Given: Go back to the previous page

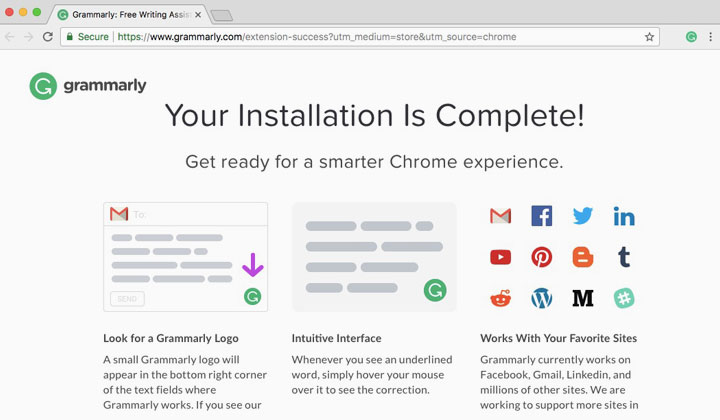Looking at the screenshot, I should (9, 37).
